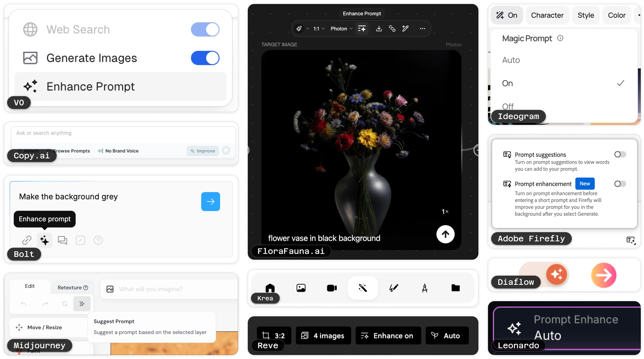
Task: Click the download icon in FloraFauna toolbar
Action: [379, 29]
